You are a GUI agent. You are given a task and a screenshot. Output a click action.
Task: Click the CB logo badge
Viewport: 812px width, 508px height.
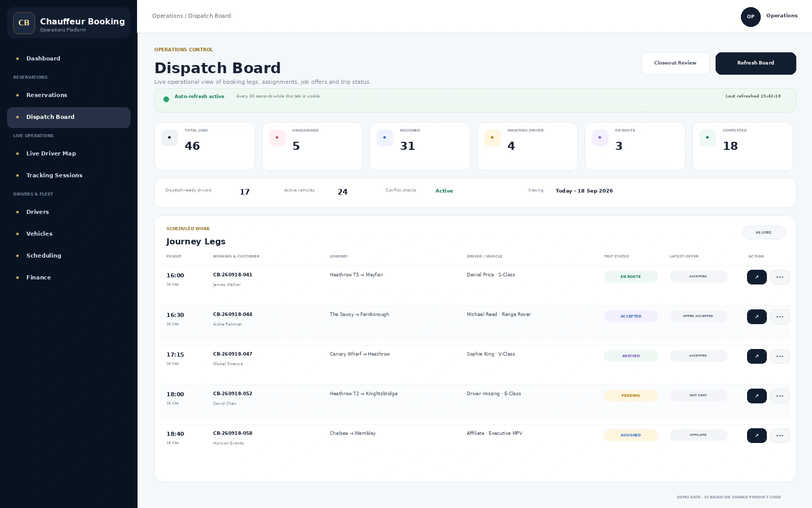[24, 23]
